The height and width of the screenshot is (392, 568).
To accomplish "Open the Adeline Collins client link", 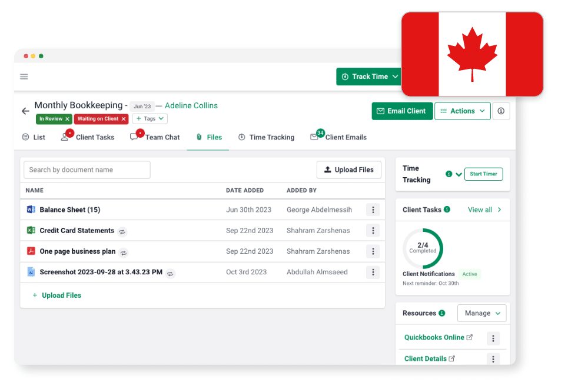I will (x=191, y=105).
